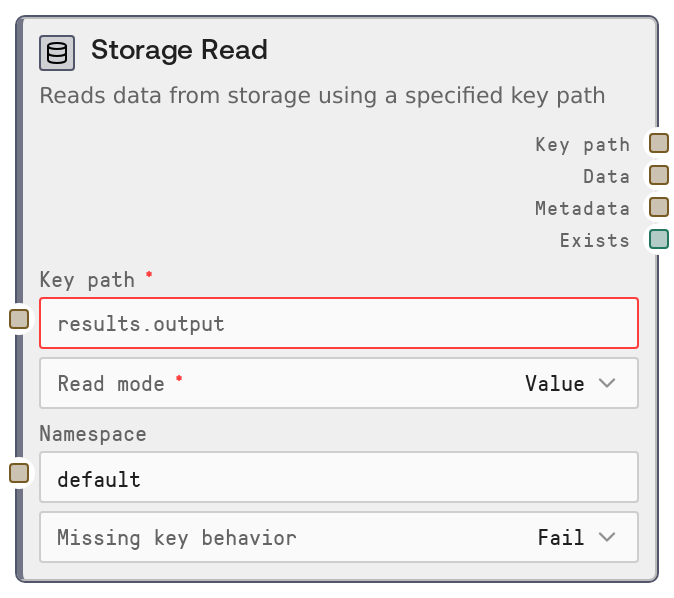Screen dimensions: 674x598
Task: Click the Namespace field label
Action: pyautogui.click(x=93, y=433)
